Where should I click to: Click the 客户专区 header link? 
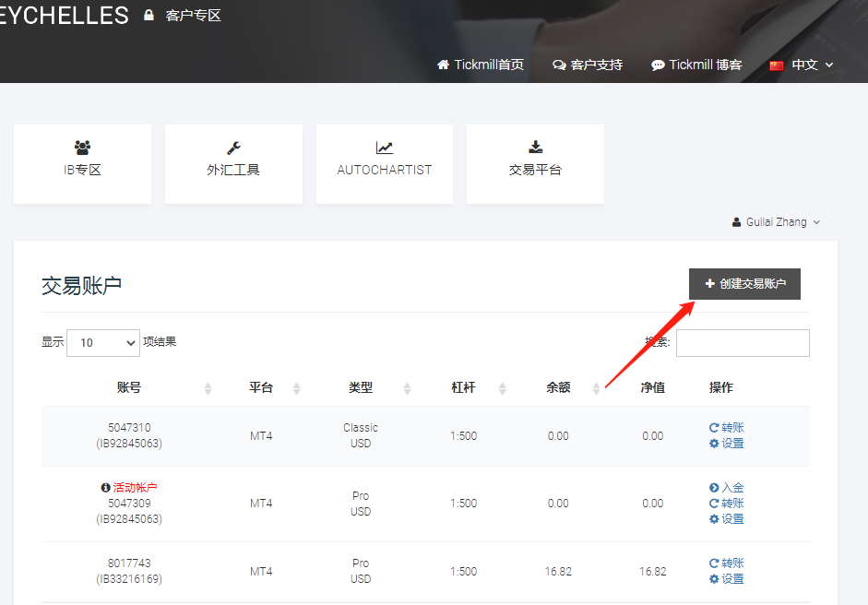pos(193,16)
